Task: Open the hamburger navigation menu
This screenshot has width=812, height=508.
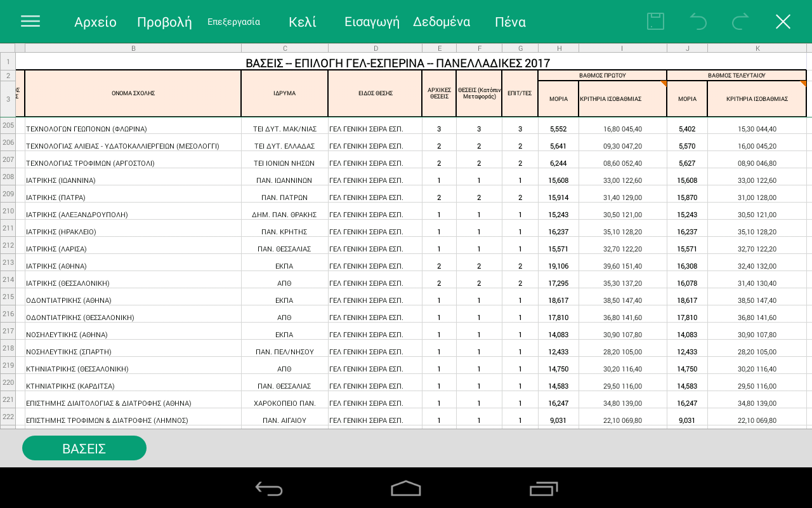Action: pos(30,22)
